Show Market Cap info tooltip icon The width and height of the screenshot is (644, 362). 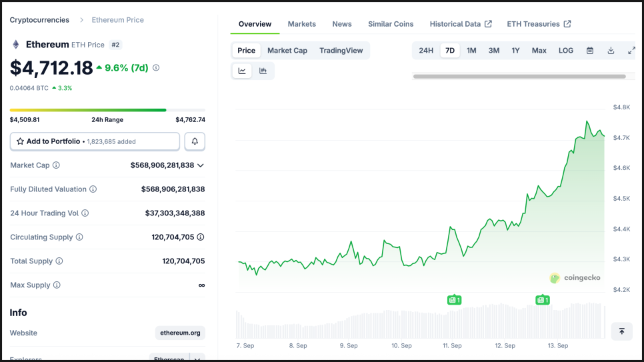(56, 165)
